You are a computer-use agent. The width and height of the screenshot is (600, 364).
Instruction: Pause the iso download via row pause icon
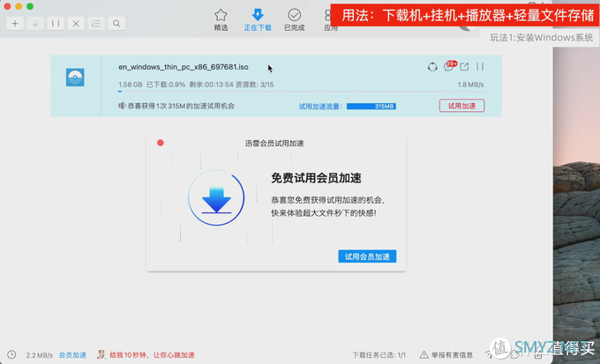[x=480, y=67]
